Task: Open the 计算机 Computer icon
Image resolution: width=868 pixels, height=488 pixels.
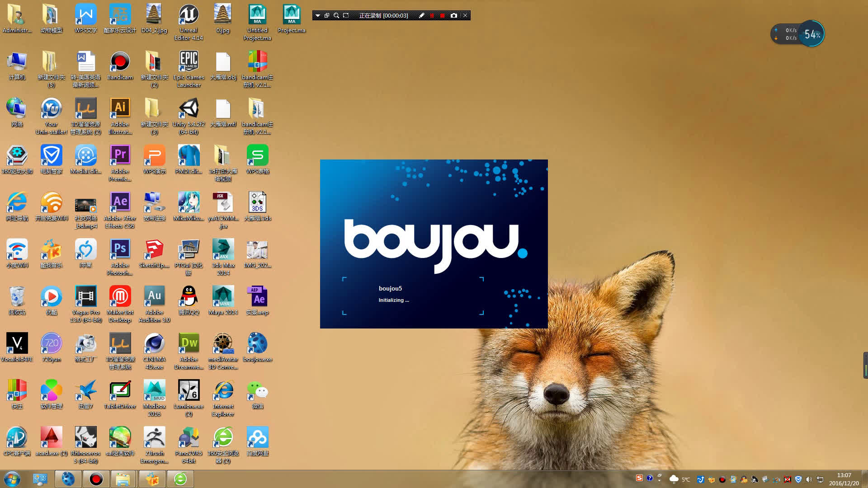Action: pyautogui.click(x=17, y=66)
